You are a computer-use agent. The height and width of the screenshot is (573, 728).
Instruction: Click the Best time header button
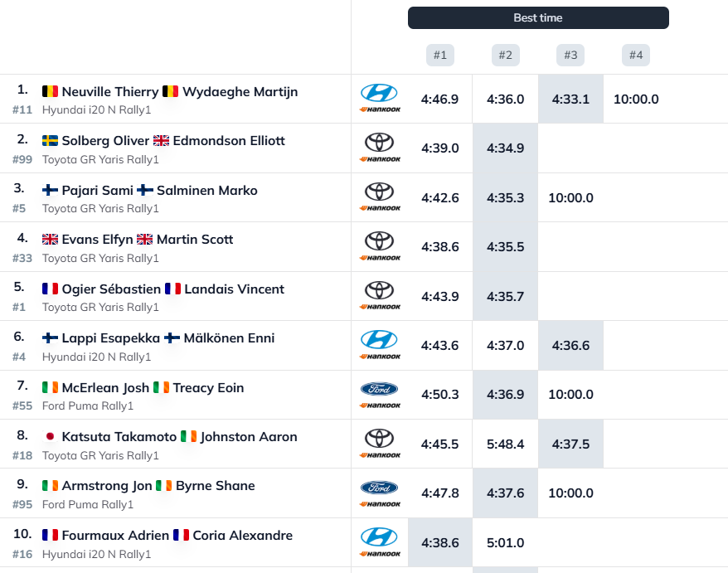(x=538, y=18)
